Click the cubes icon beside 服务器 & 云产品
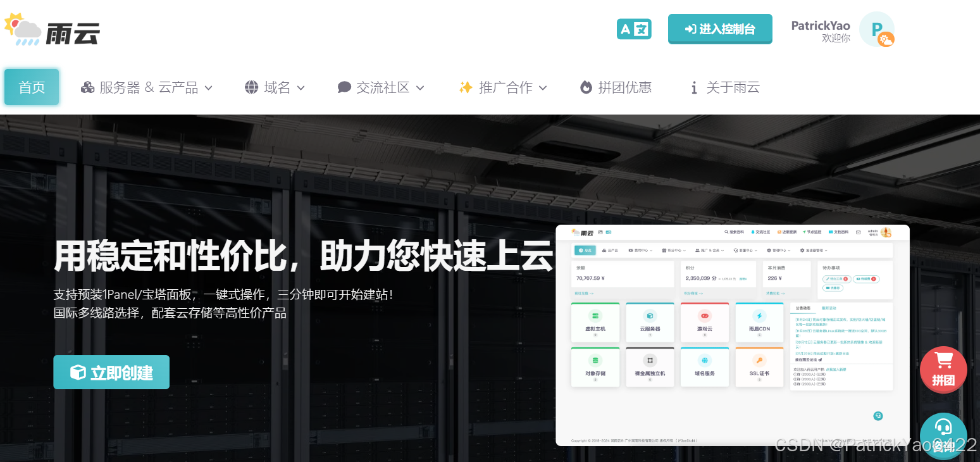The width and height of the screenshot is (980, 462). click(87, 87)
